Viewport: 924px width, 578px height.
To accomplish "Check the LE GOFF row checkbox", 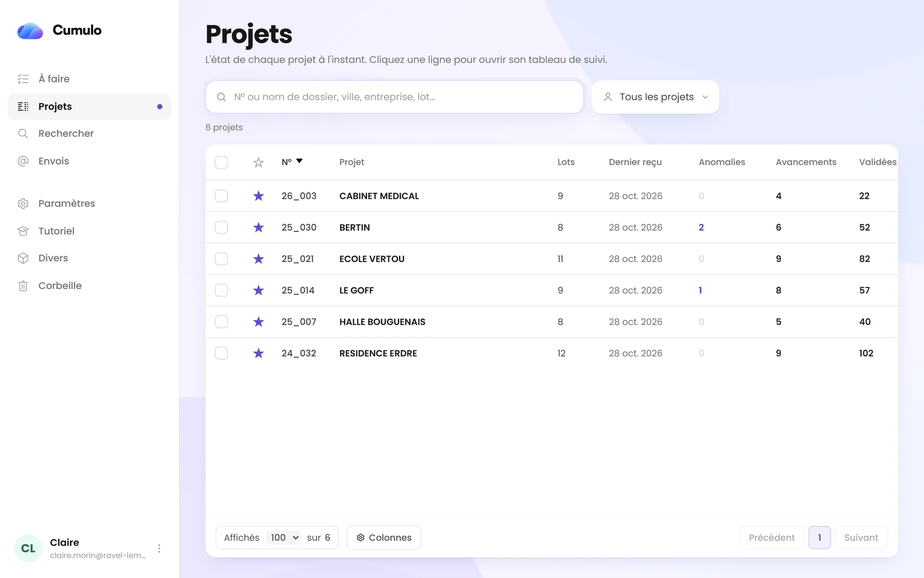I will [221, 290].
